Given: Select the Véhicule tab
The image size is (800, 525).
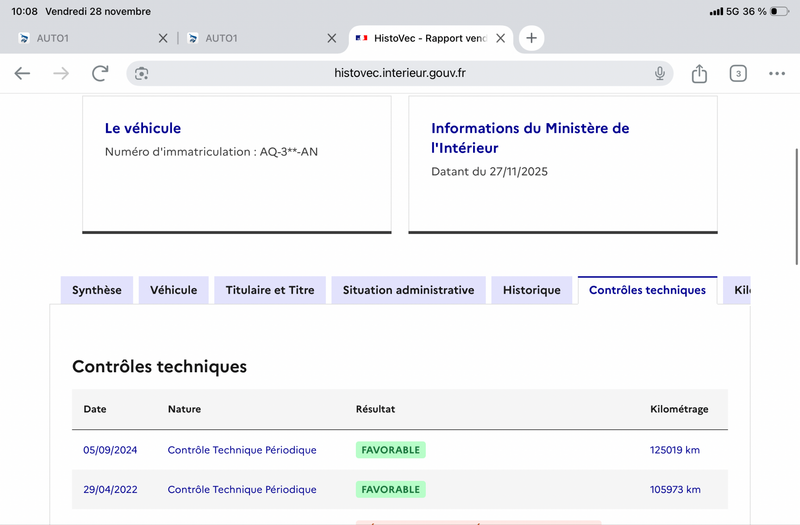Looking at the screenshot, I should [174, 290].
